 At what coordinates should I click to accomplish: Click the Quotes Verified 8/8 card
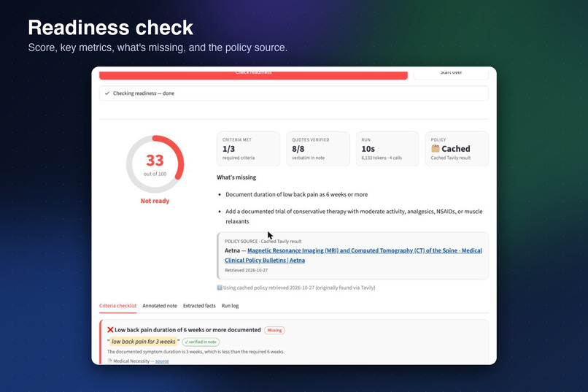coord(318,148)
